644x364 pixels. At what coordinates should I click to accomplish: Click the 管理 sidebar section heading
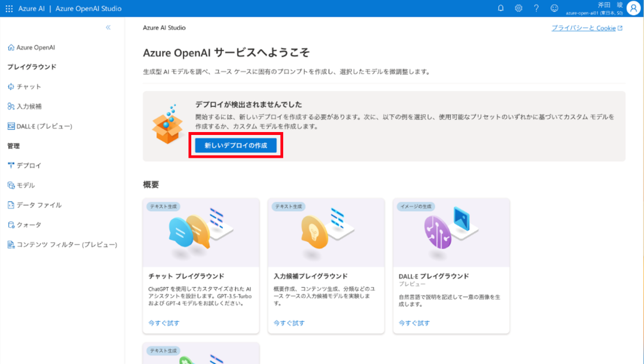[13, 145]
